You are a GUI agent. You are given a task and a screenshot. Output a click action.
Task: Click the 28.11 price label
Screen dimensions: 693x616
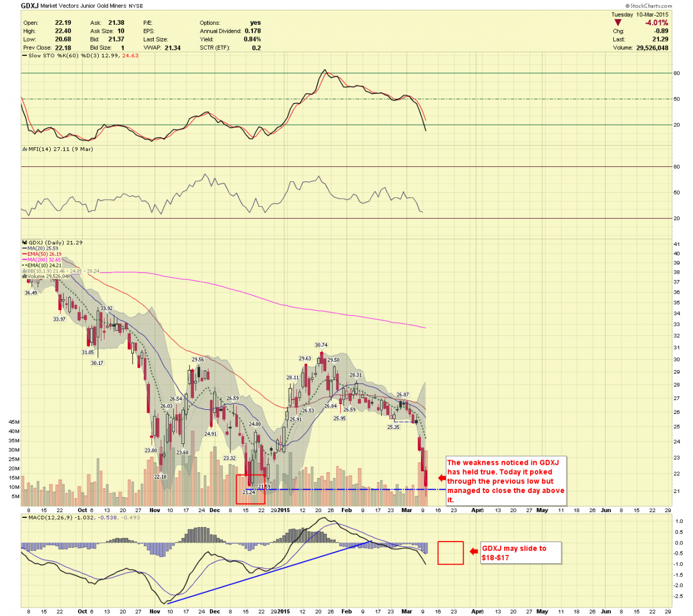pos(293,378)
